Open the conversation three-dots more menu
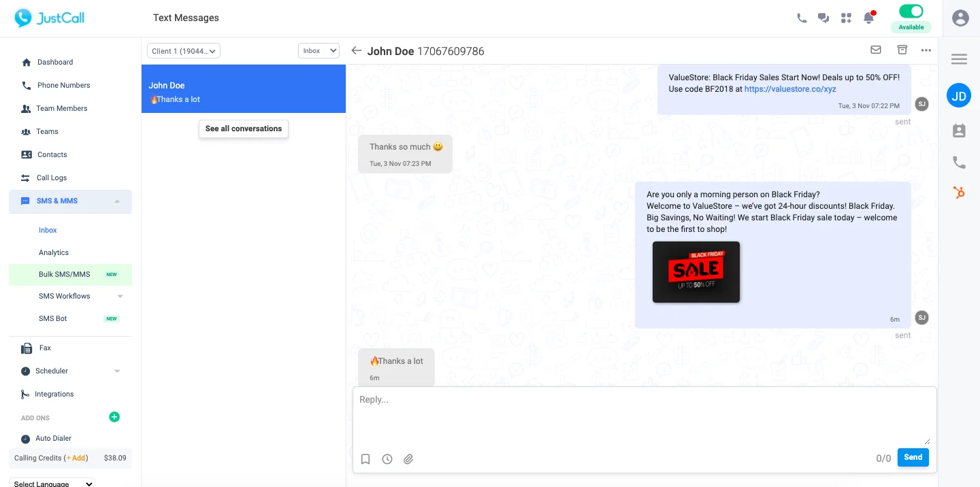980x487 pixels. (926, 50)
